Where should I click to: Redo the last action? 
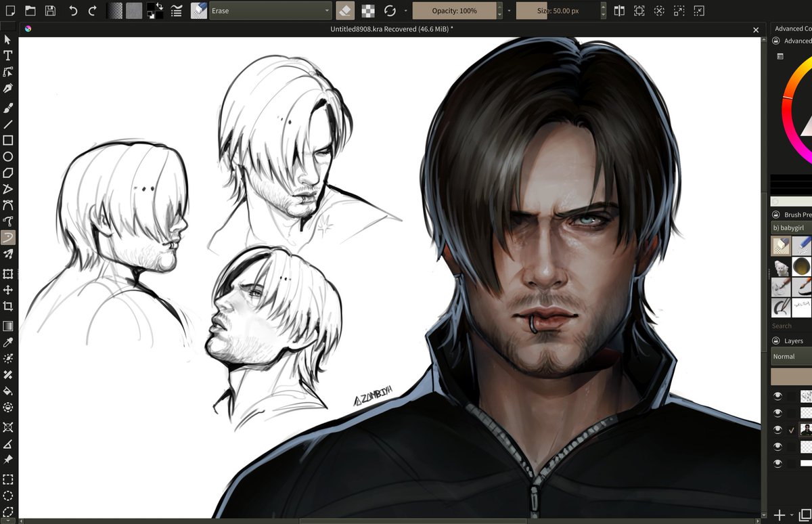click(93, 11)
